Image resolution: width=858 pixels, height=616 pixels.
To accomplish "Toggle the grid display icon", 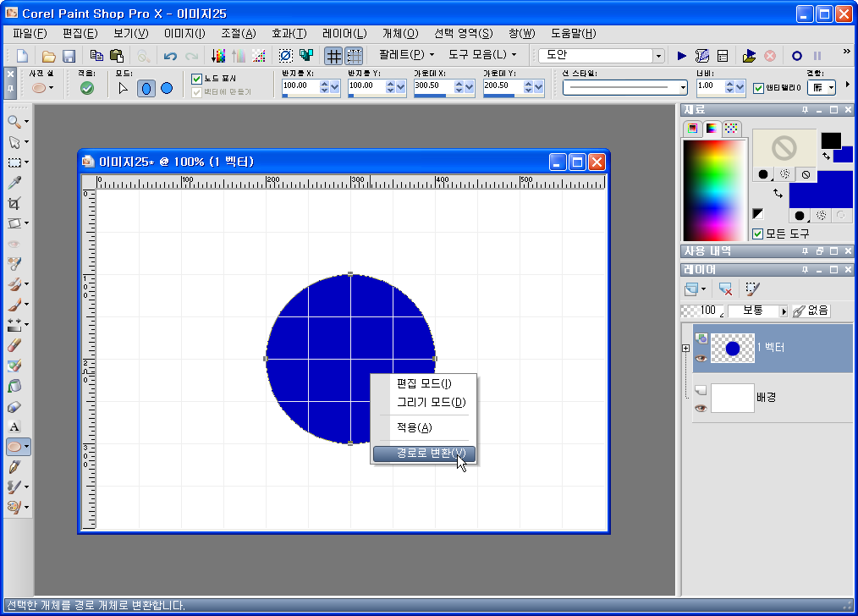I will tap(333, 56).
